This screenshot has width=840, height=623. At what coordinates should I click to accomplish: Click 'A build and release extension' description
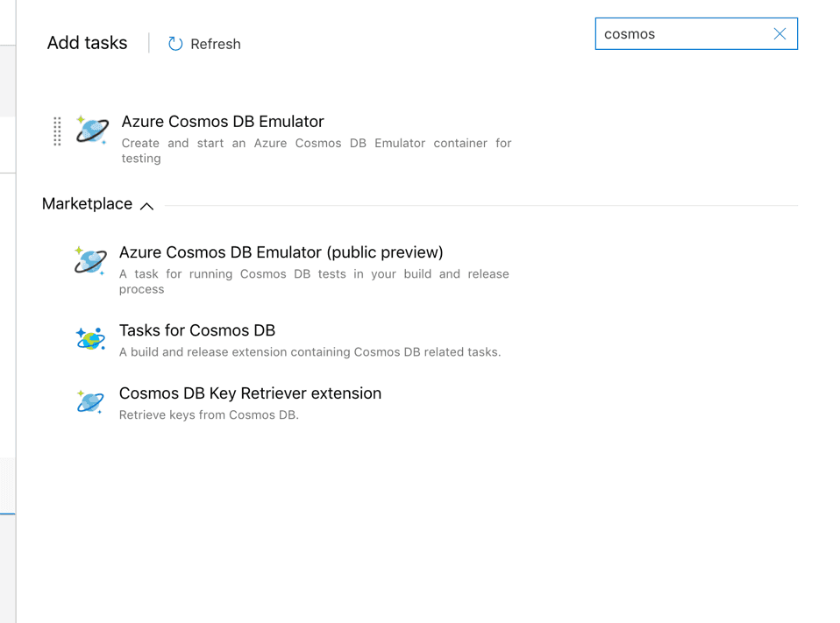coord(310,352)
